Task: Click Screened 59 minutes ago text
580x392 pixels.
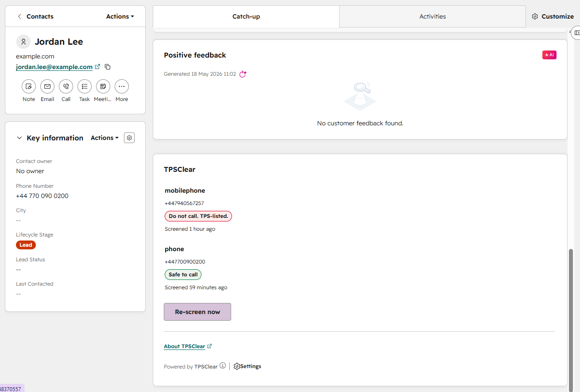Action: [196, 287]
